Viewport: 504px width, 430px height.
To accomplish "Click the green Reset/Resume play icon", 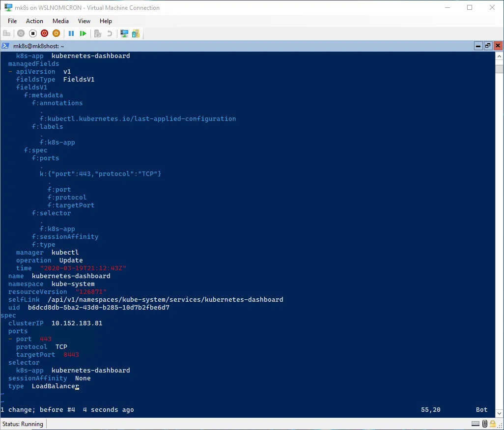I will click(x=83, y=33).
